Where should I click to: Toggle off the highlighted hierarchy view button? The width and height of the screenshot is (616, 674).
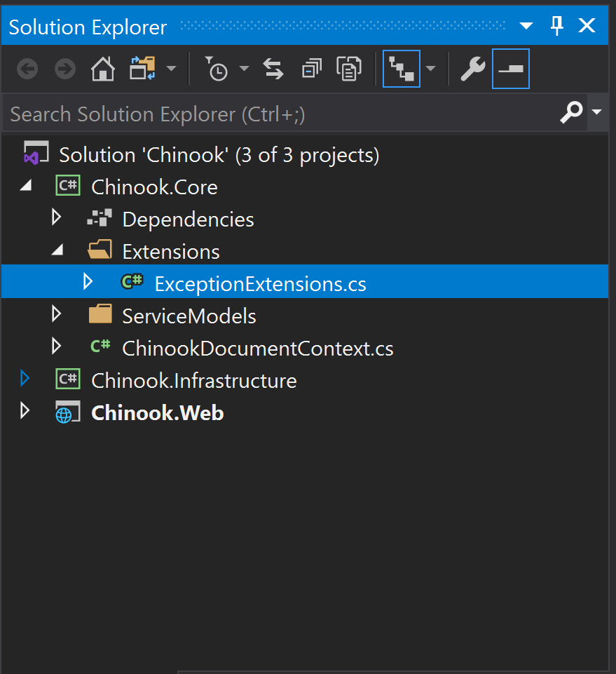(402, 69)
